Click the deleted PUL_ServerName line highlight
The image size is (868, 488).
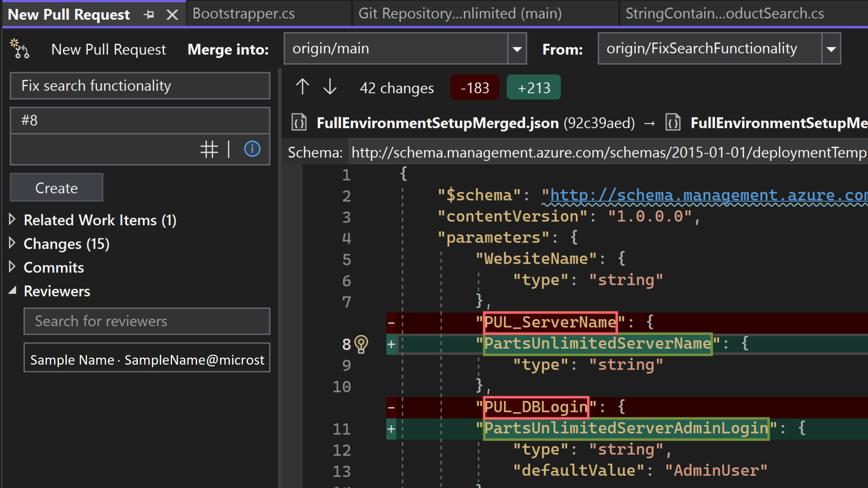(x=548, y=322)
